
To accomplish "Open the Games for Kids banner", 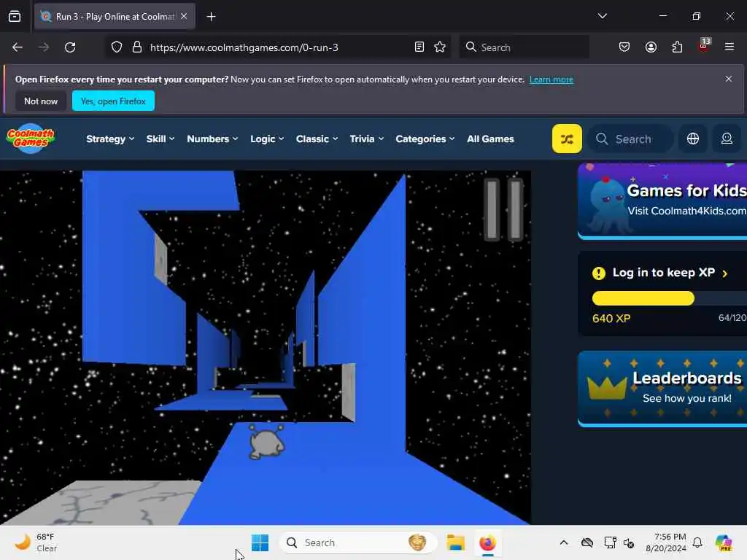I will 662,201.
